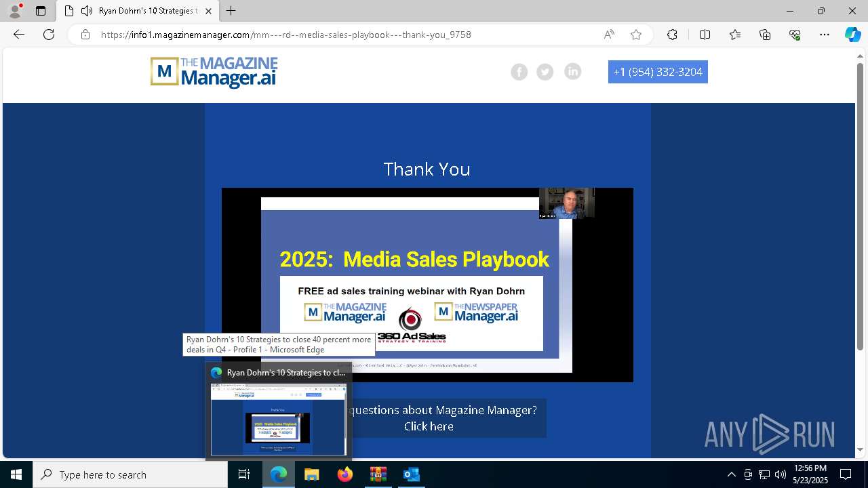Open clock showing 12:56 PM
Image resolution: width=868 pixels, height=488 pixels.
810,474
